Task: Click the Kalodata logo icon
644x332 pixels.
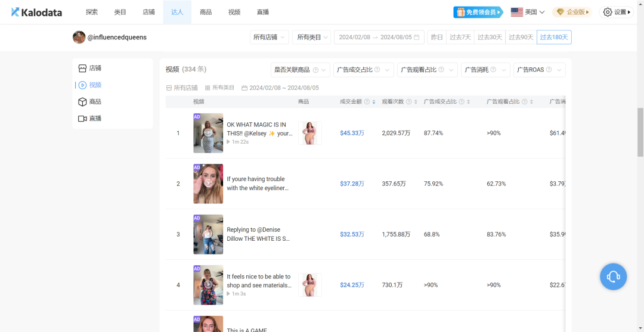Action: pyautogui.click(x=16, y=12)
